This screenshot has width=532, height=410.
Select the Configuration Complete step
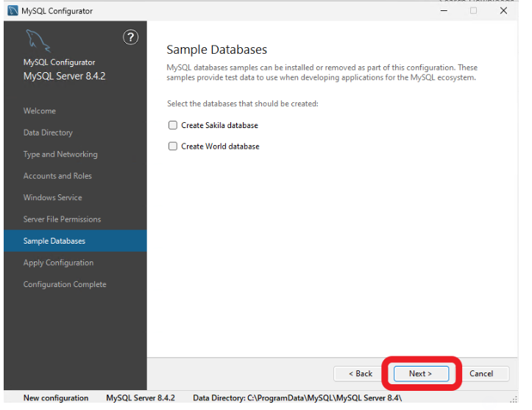pos(65,284)
